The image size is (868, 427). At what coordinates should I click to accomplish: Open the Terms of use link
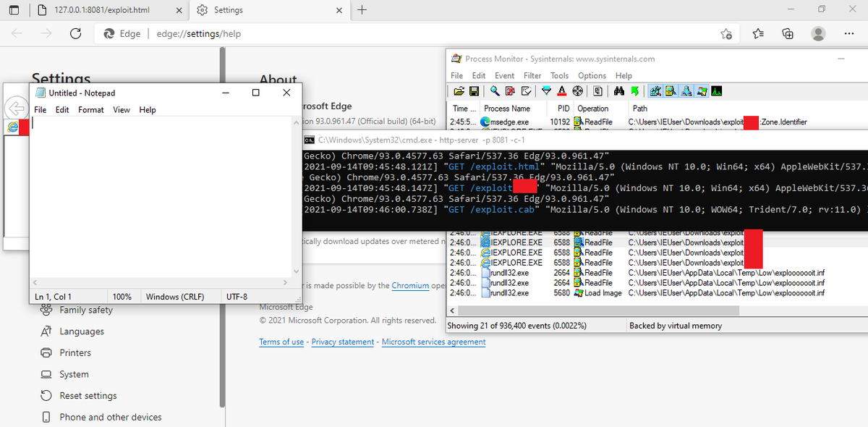tap(281, 342)
